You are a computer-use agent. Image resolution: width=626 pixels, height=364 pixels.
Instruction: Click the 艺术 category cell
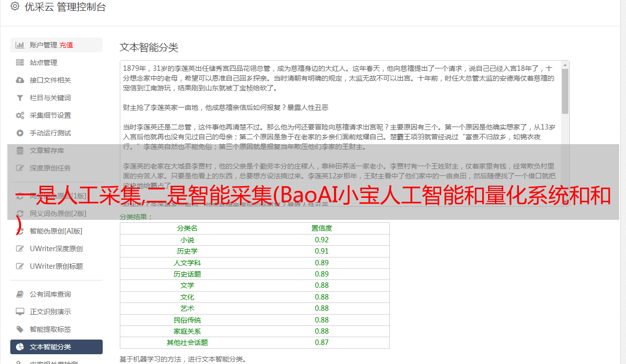point(187,308)
